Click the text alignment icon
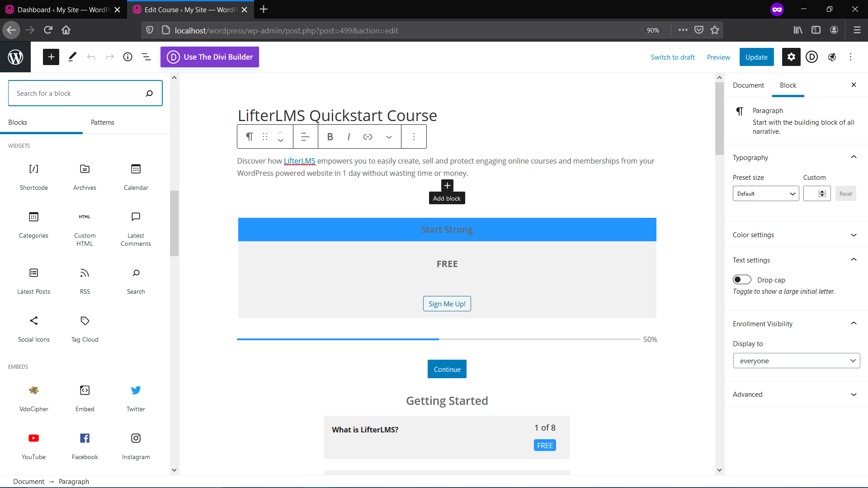 point(304,136)
